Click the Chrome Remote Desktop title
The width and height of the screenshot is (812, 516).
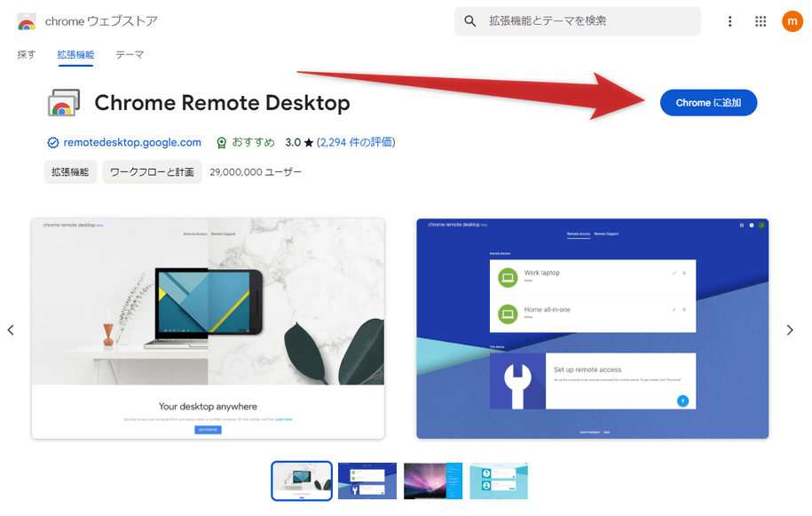[x=222, y=103]
